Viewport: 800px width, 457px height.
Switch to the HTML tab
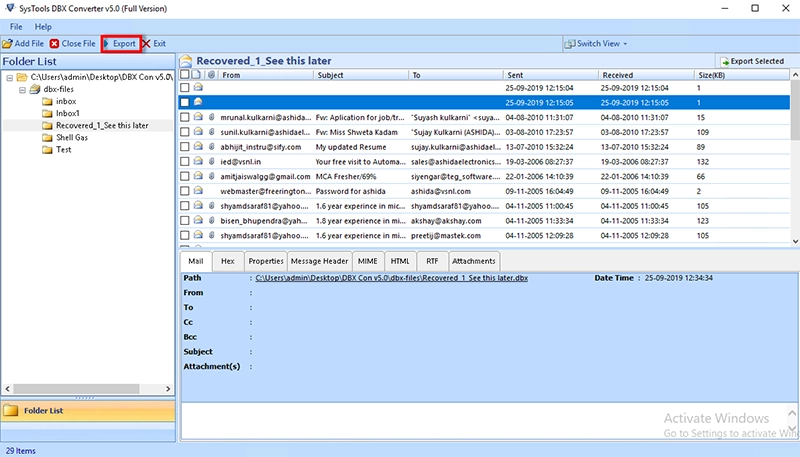pos(400,261)
